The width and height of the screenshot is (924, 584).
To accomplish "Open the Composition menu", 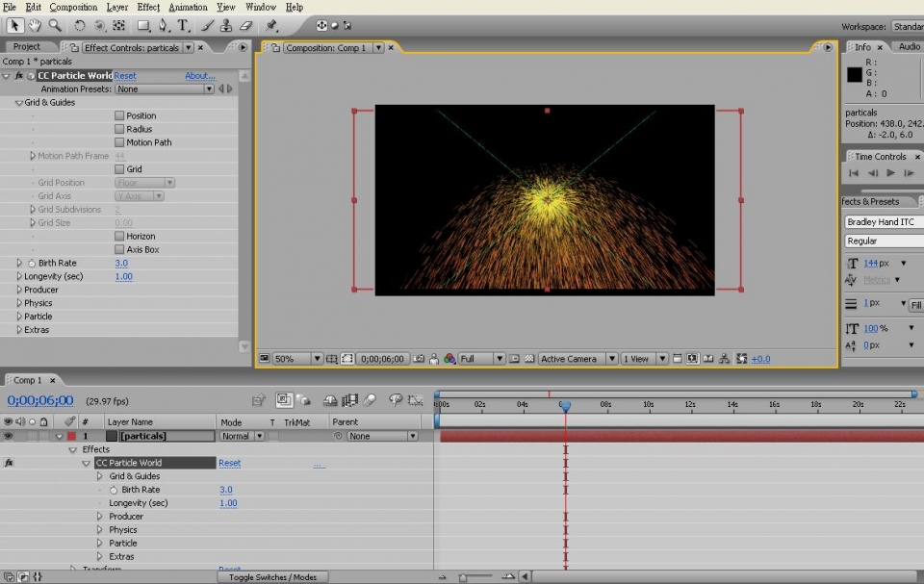I will click(x=73, y=7).
